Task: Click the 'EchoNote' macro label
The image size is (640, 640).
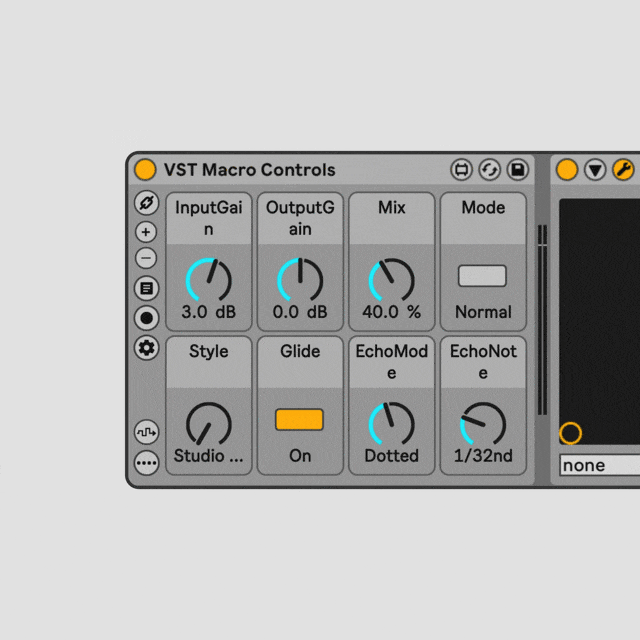Action: (483, 362)
